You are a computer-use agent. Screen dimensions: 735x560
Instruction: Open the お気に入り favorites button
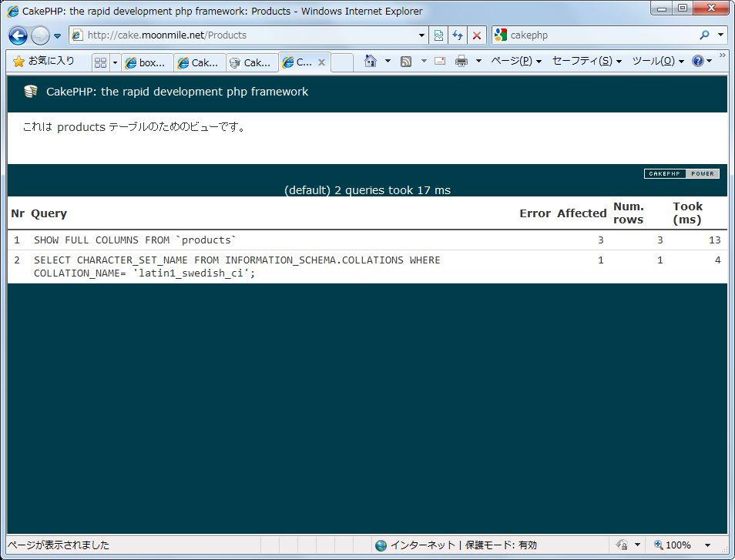[44, 61]
